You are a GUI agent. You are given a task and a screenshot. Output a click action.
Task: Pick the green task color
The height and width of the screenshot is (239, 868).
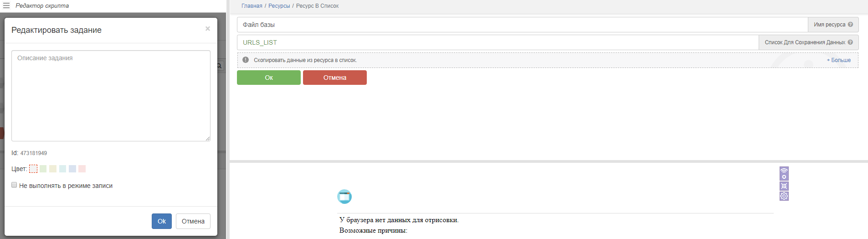(x=43, y=169)
